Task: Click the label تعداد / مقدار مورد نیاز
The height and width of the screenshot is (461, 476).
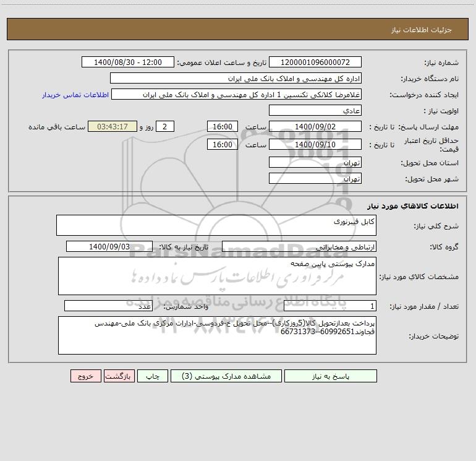Action: click(424, 306)
